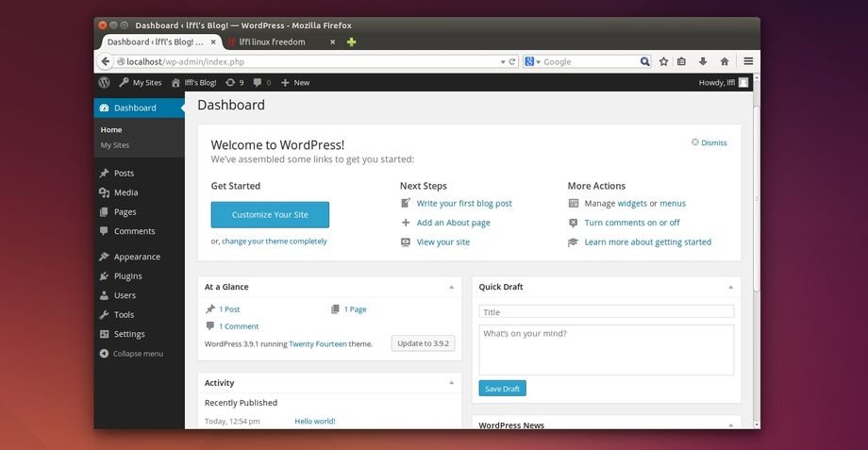Go to Firefox home page icon
This screenshot has width=868, height=450.
(725, 61)
